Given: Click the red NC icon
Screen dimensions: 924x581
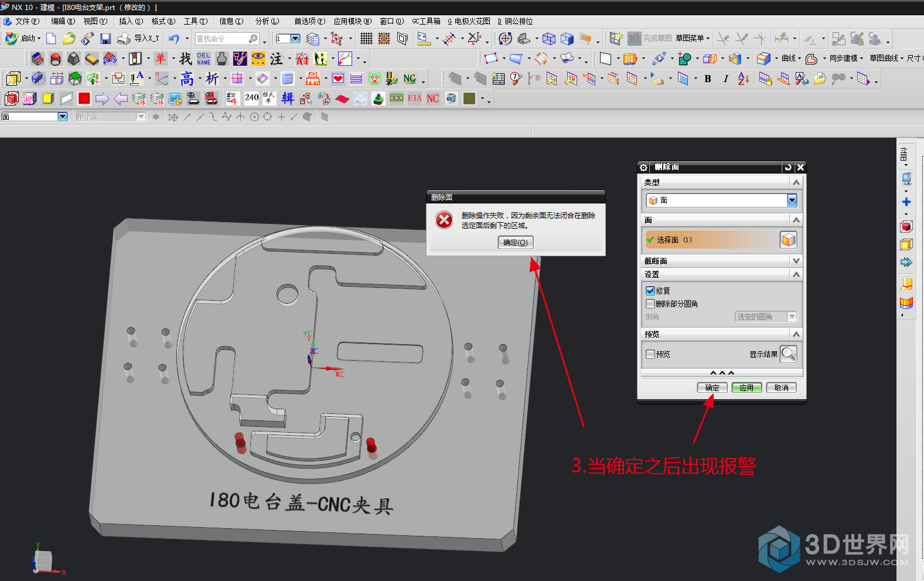Looking at the screenshot, I should coord(433,98).
